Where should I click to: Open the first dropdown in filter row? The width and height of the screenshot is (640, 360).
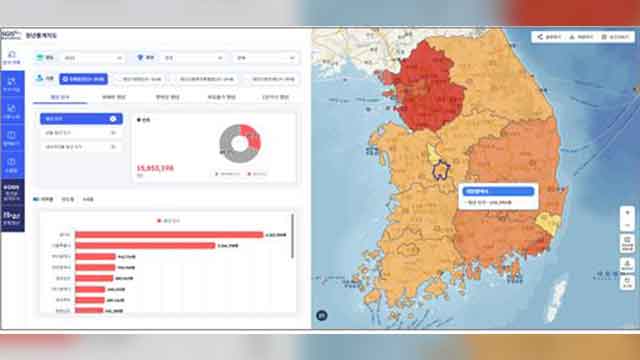click(93, 58)
